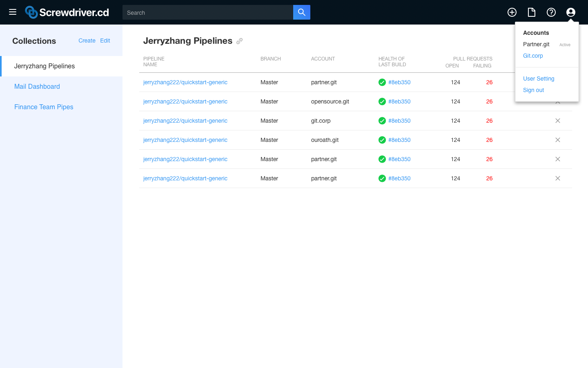Screen dimensions: 588x368
Task: Click the Edit collections link
Action: pos(105,40)
